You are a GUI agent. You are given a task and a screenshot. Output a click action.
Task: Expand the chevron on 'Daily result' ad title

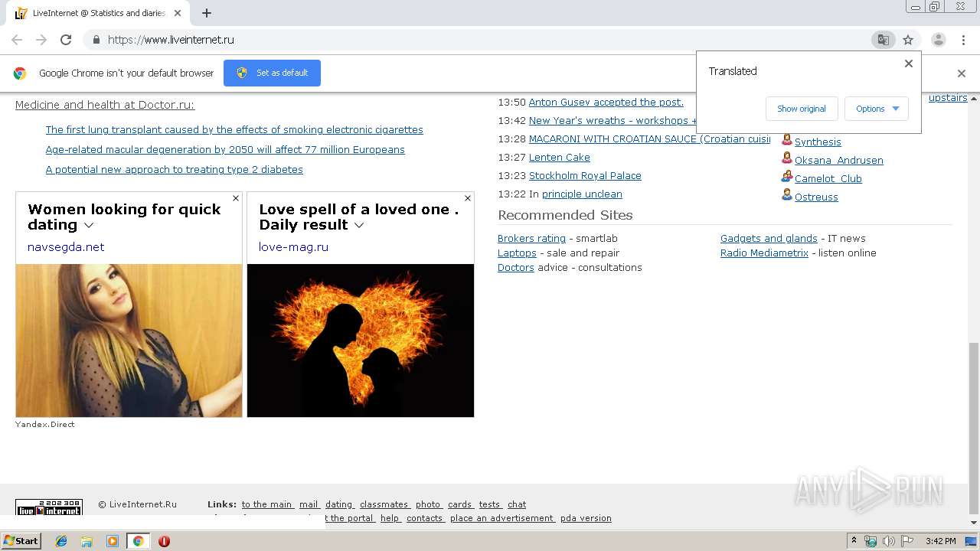pyautogui.click(x=359, y=225)
